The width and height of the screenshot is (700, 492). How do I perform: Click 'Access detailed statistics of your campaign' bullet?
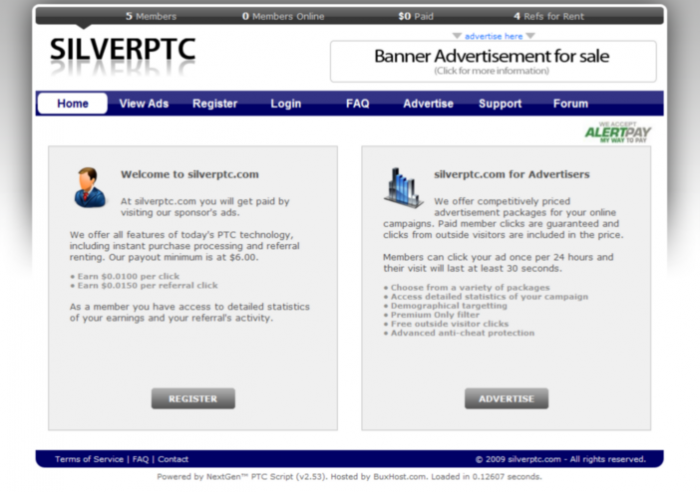click(486, 296)
